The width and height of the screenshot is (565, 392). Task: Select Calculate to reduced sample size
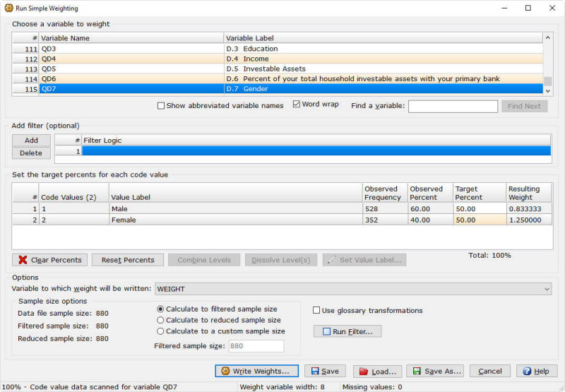coord(160,320)
